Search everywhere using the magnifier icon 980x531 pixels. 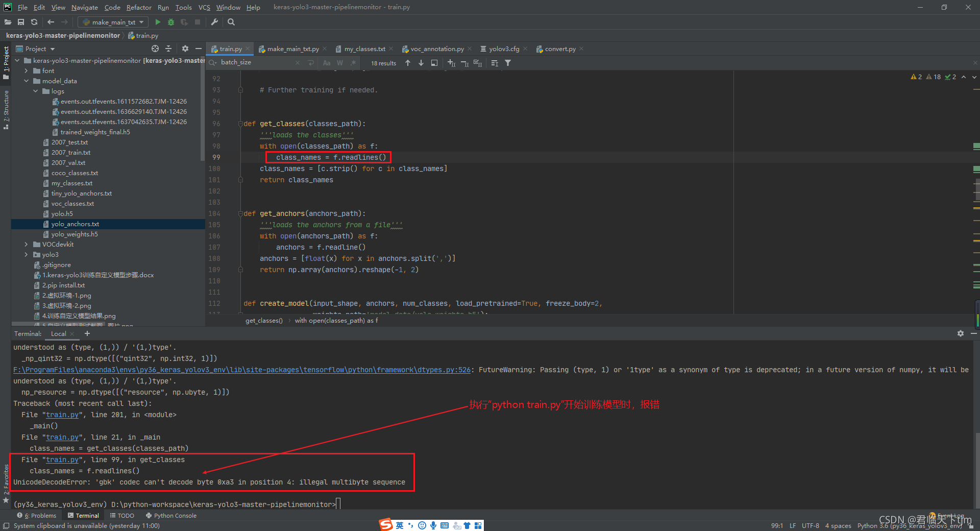click(x=231, y=22)
